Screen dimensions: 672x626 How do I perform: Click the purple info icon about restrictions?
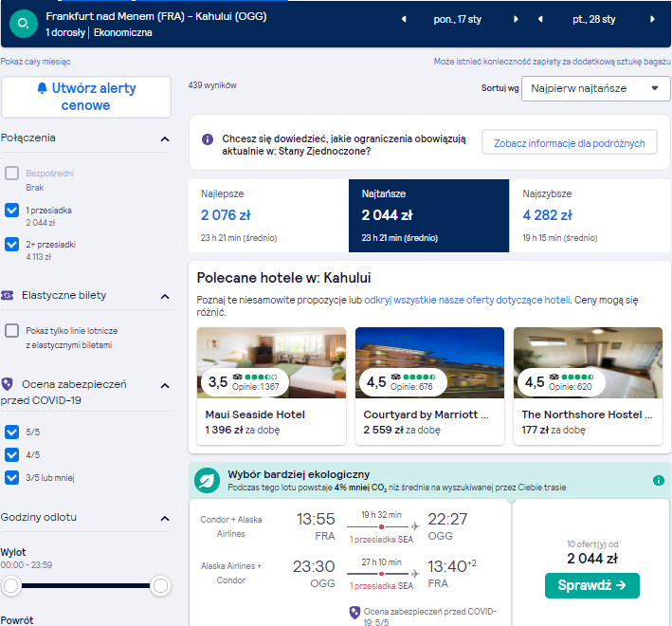click(x=208, y=139)
